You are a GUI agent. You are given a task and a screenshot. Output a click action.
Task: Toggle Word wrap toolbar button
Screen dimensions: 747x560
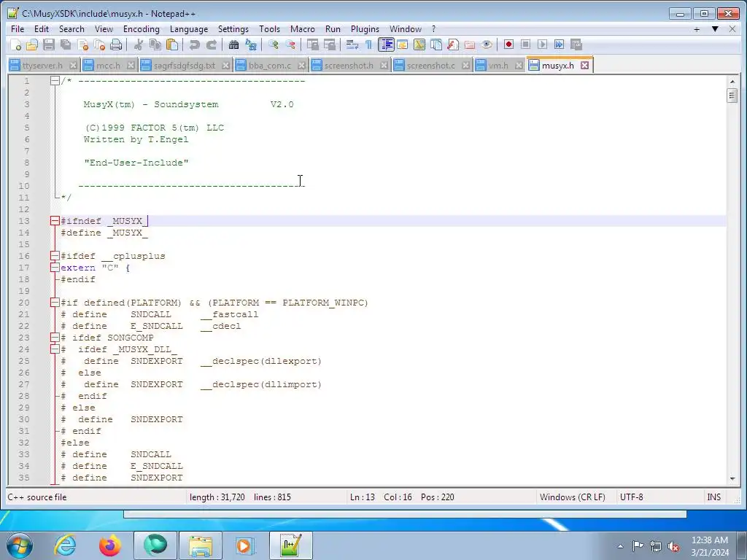click(x=352, y=44)
